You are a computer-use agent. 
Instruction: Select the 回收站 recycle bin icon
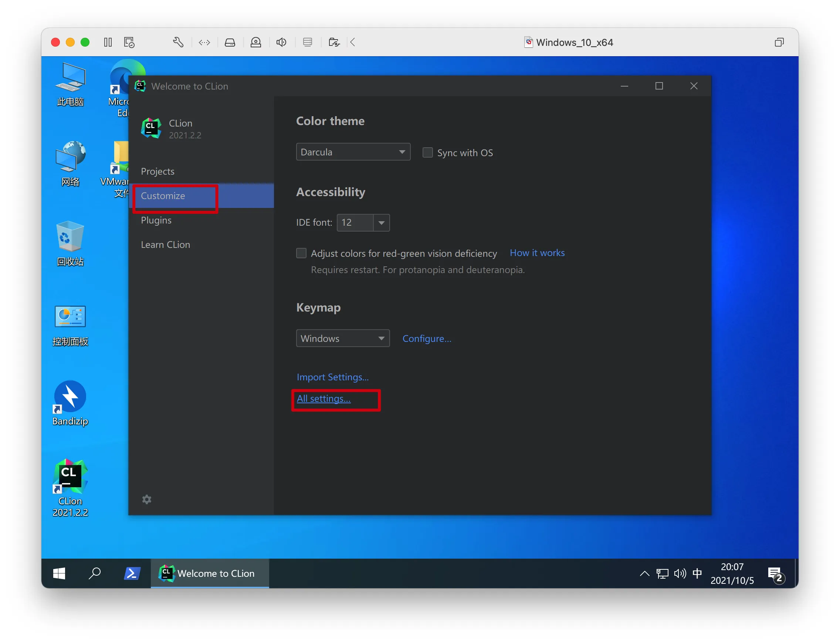click(70, 243)
